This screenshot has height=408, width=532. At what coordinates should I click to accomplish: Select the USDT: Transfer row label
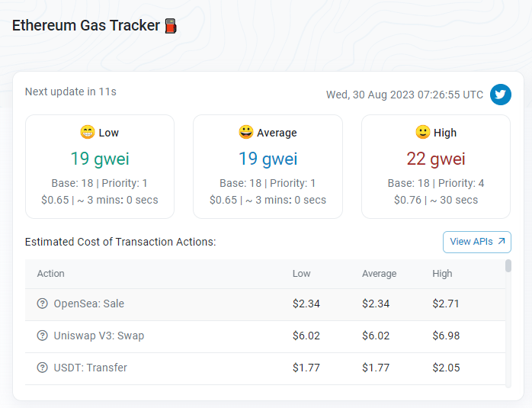(90, 368)
